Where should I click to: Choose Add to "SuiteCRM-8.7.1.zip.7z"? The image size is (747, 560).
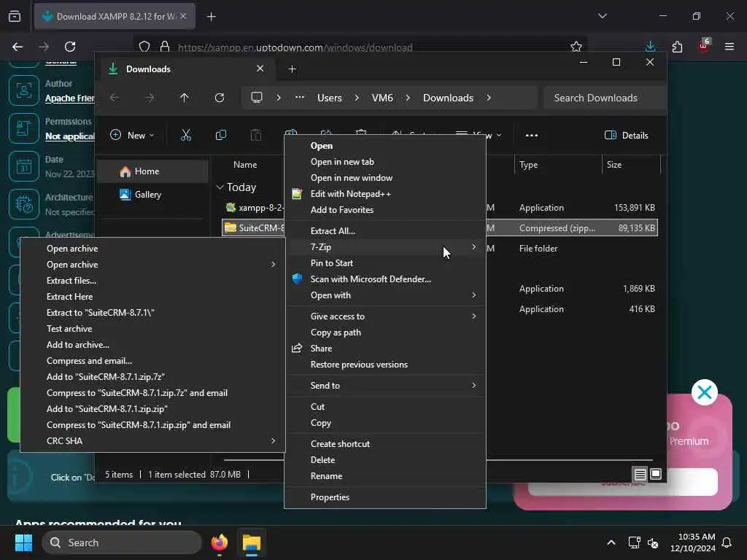(x=152, y=377)
